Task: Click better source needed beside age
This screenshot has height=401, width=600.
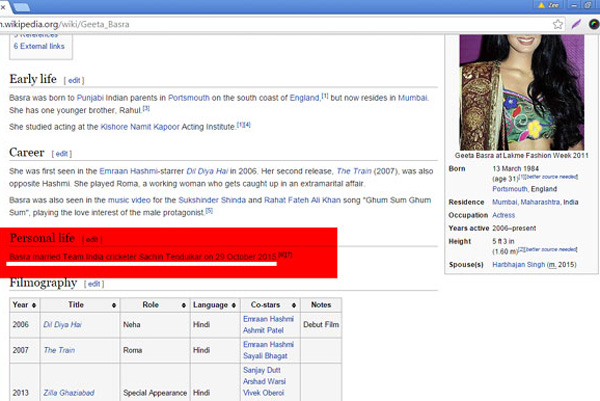Action: click(552, 177)
